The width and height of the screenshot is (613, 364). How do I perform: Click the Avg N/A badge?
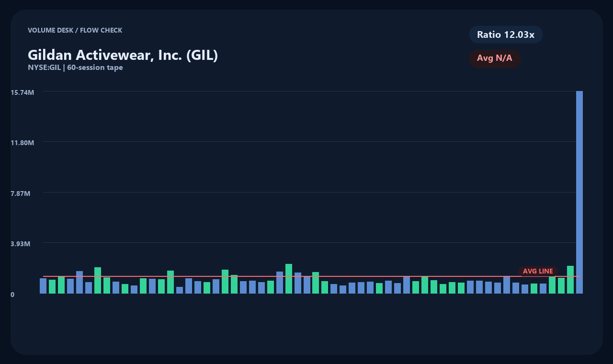tap(495, 58)
